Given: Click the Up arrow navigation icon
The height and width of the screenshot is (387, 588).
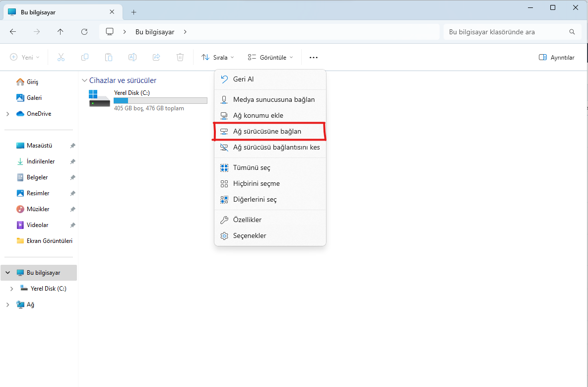Looking at the screenshot, I should coord(61,32).
